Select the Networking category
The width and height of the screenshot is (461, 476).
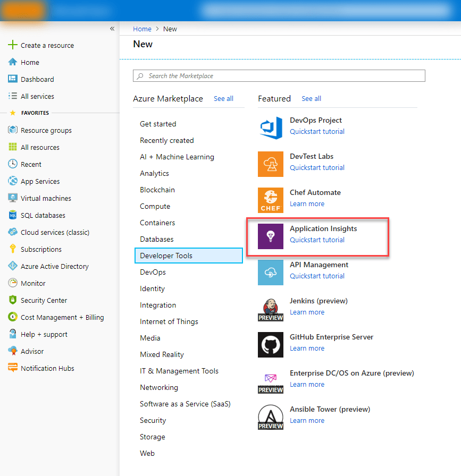(x=159, y=387)
